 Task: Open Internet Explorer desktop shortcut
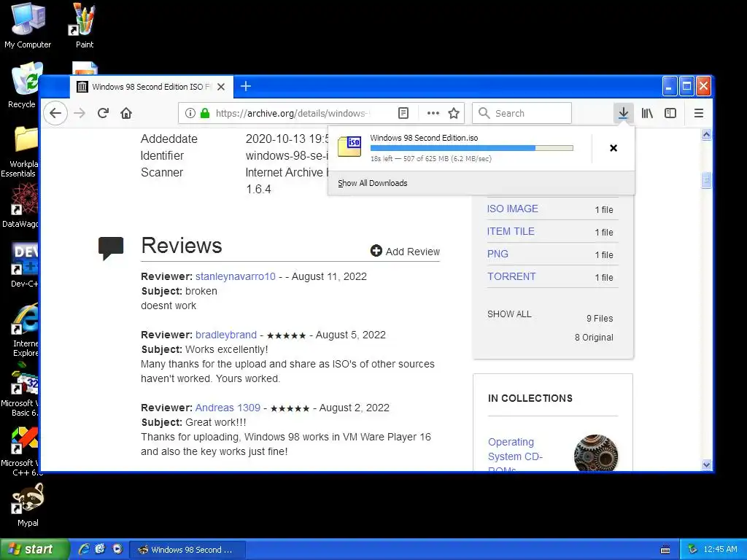point(25,330)
